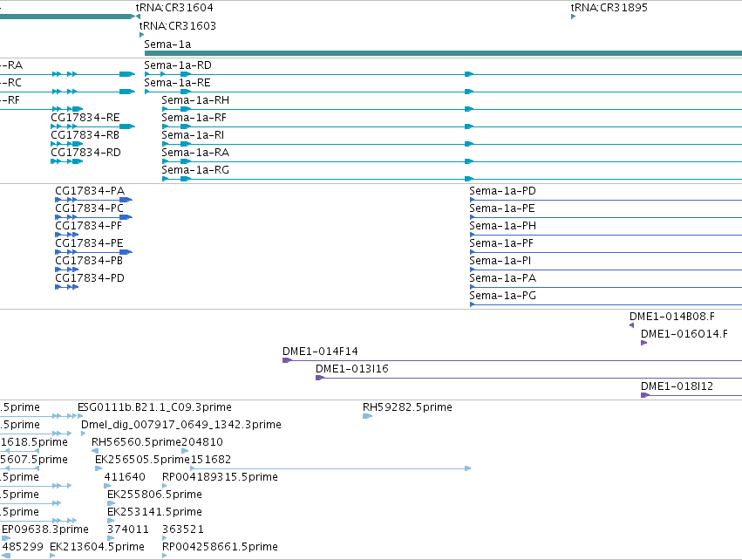
Task: Select transcript Sema-1a-RD
Action: tap(178, 65)
